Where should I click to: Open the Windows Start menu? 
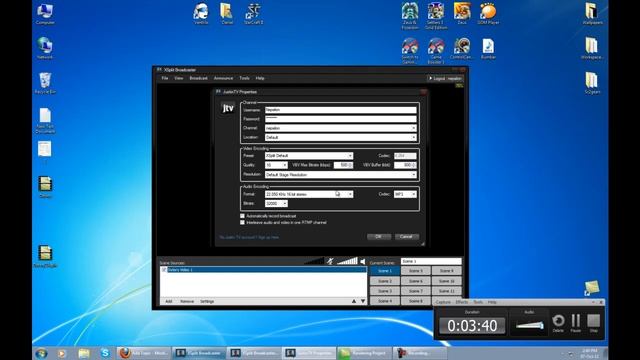click(41, 353)
